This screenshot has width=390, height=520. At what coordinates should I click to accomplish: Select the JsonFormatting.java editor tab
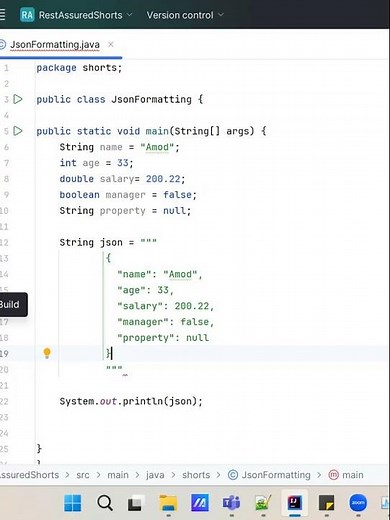click(x=55, y=45)
